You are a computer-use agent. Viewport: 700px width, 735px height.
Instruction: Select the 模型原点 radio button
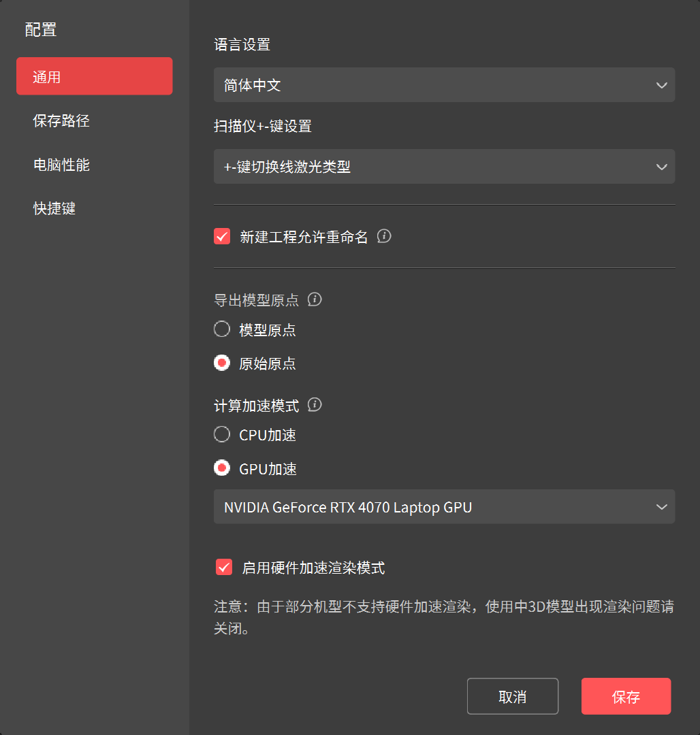click(x=222, y=330)
